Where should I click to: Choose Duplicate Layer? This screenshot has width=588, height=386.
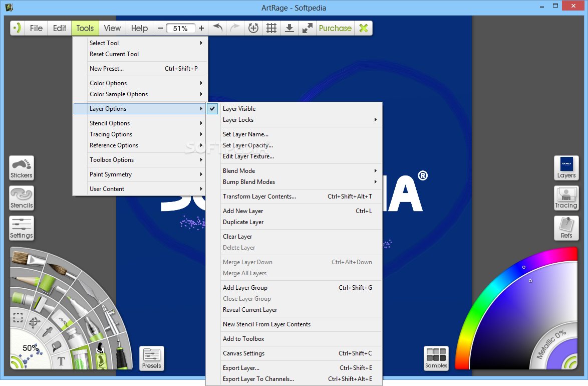[x=294, y=222]
